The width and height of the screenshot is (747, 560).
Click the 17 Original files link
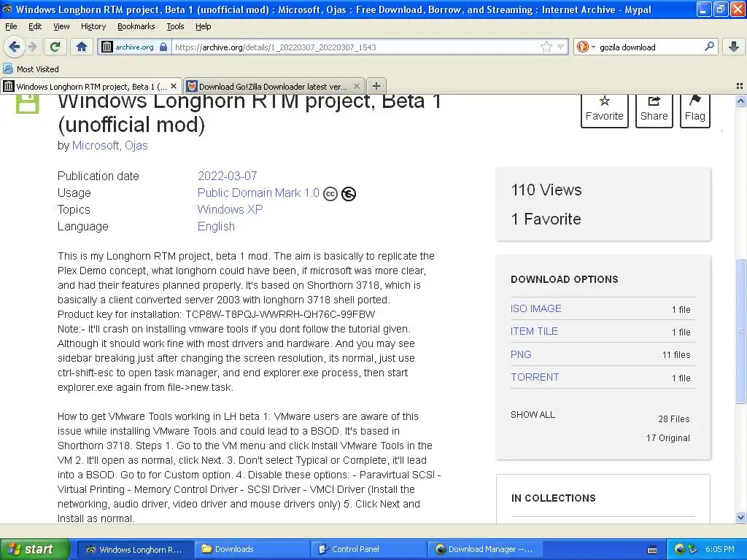pos(668,437)
